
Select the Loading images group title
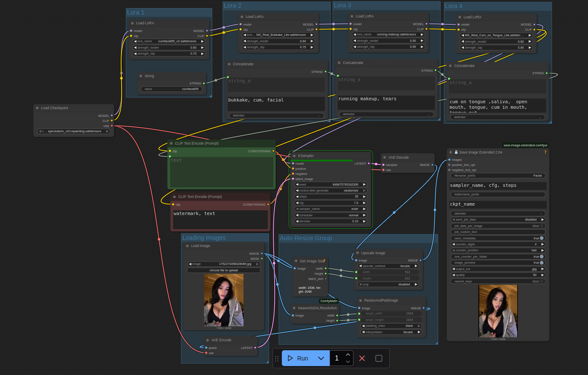pos(204,238)
